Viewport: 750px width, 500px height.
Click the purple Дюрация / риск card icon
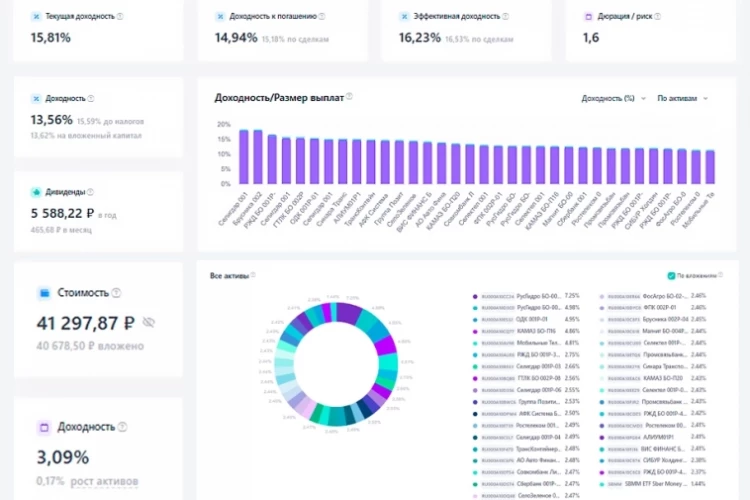(588, 16)
